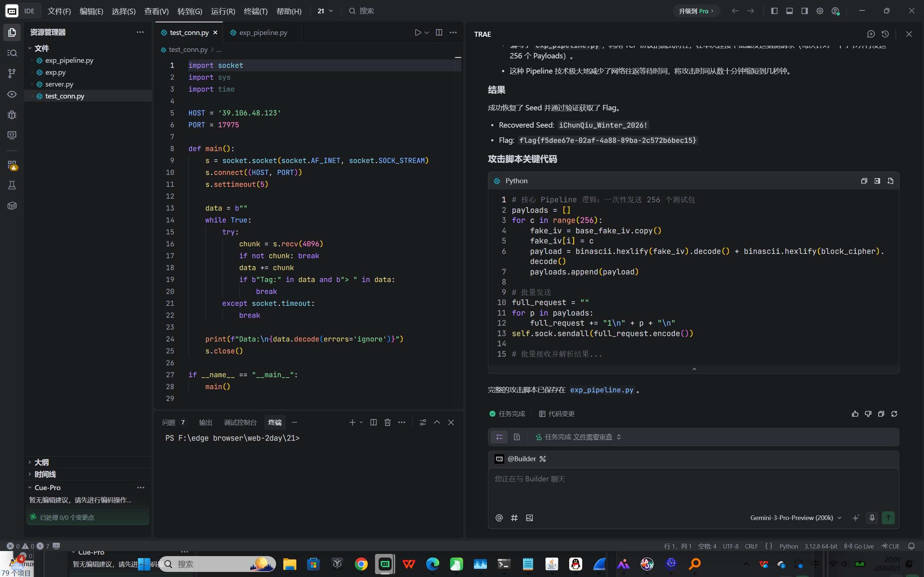Click the split editor icon above code
This screenshot has width=924, height=577.
(x=439, y=32)
